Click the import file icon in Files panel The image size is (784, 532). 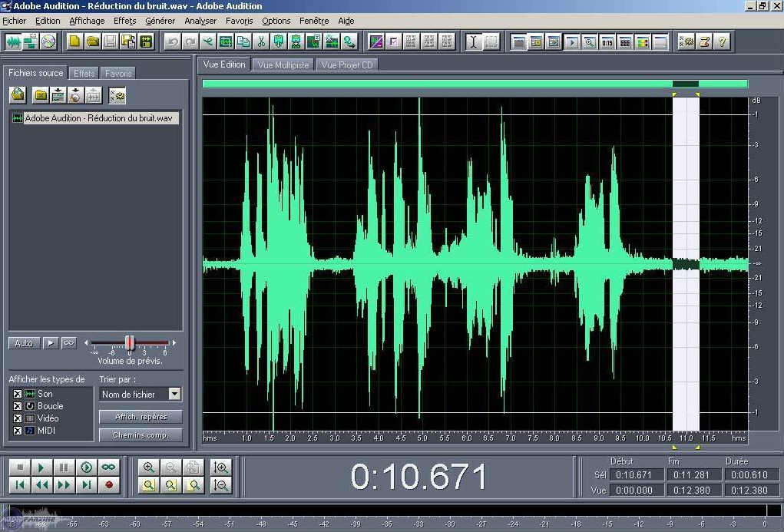pos(18,94)
